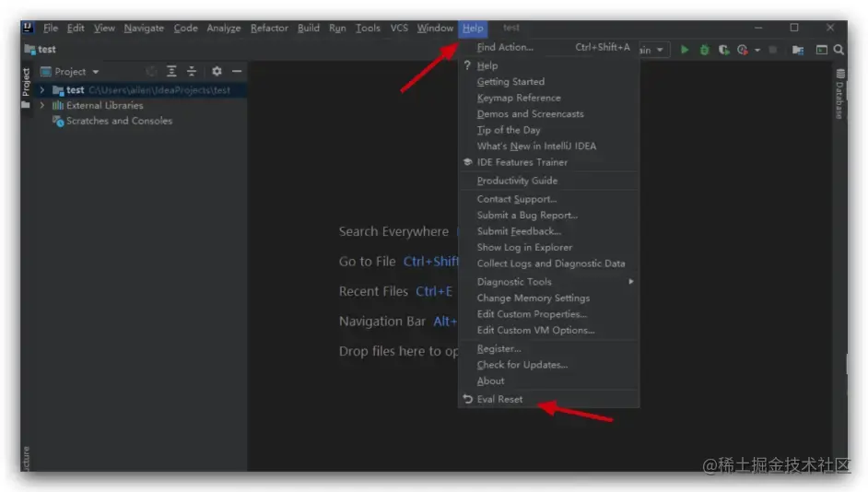Open the Window menu
The width and height of the screenshot is (868, 492).
point(435,28)
